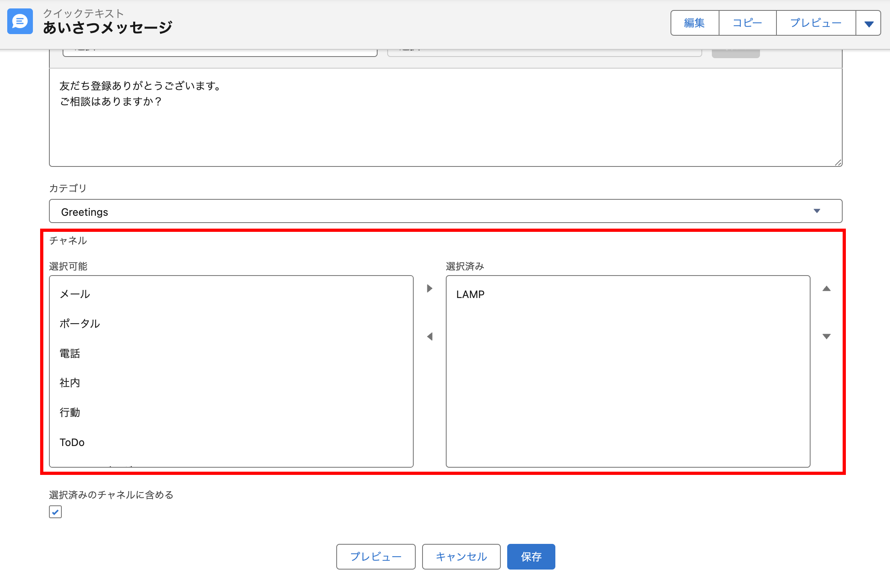
Task: Select メール in available channels
Action: 75,294
